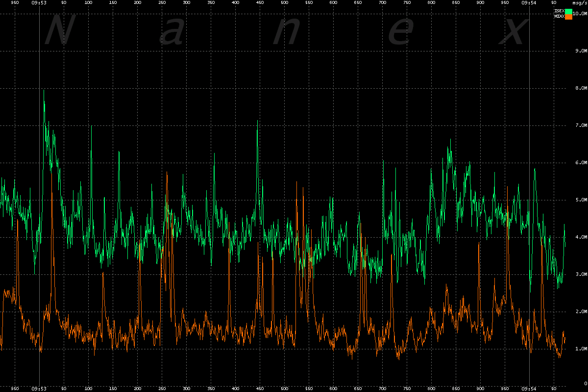
Task: Select the 850 tick on the bottom time axis
Action: (456, 389)
